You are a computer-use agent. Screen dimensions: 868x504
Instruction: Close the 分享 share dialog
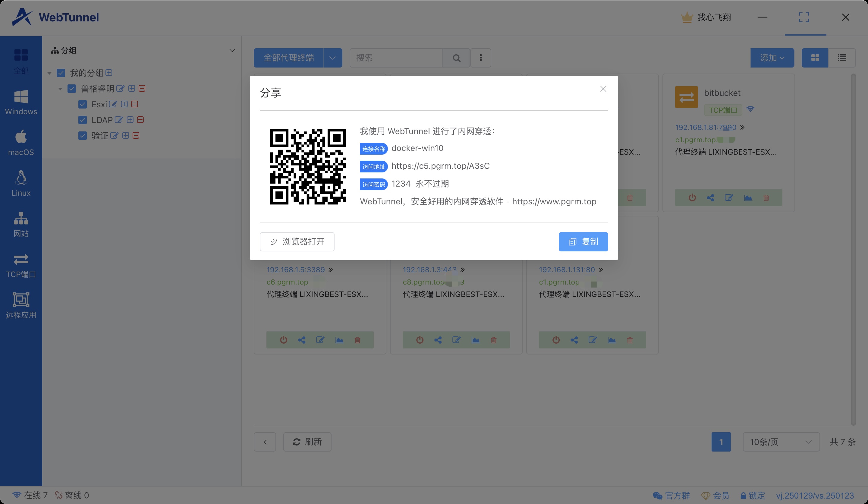coord(603,89)
